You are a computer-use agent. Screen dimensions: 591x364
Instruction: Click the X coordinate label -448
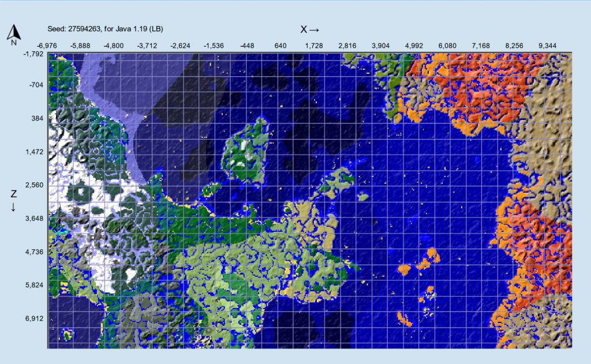[247, 45]
